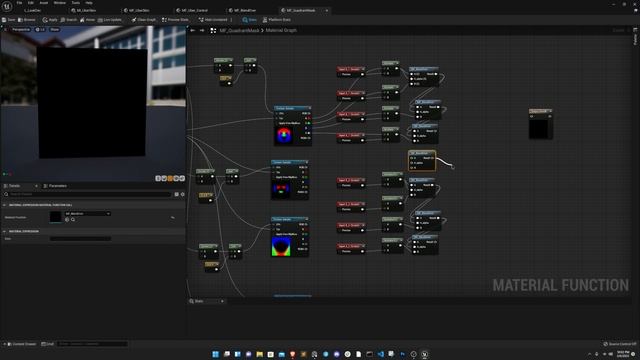640x360 pixels.
Task: Open Details panel settings gear
Action: click(182, 194)
